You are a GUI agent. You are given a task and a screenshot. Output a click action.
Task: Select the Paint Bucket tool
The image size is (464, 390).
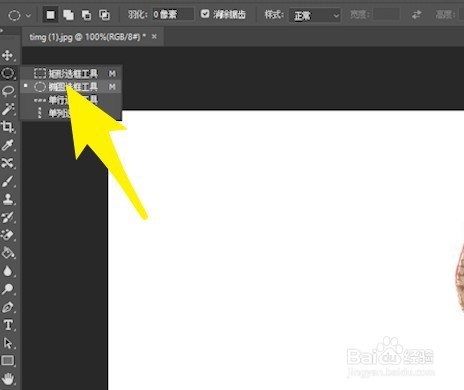(x=8, y=253)
